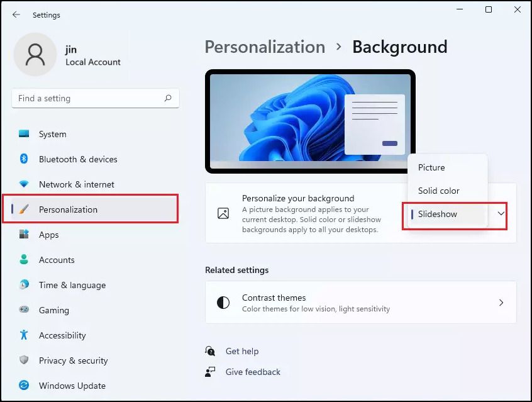Click the Give feedback icon
The width and height of the screenshot is (532, 402).
[210, 372]
